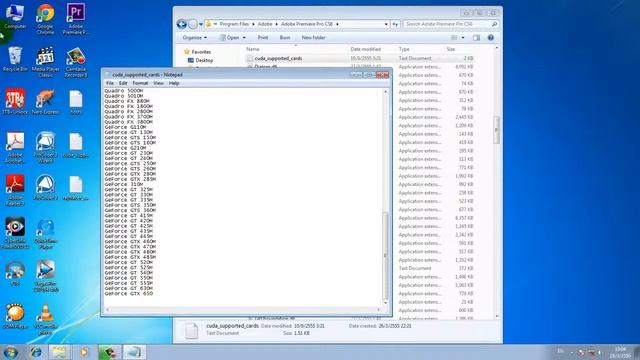Viewport: 640px width, 360px height.
Task: Click the GeForce G110M line in Notepad
Action: (x=125, y=127)
